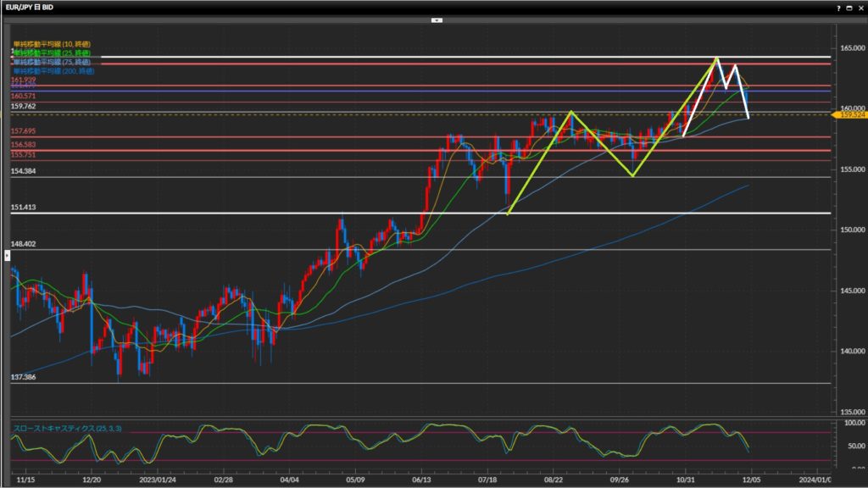The image size is (868, 488).
Task: Click the 157.695 red level label
Action: (x=22, y=131)
